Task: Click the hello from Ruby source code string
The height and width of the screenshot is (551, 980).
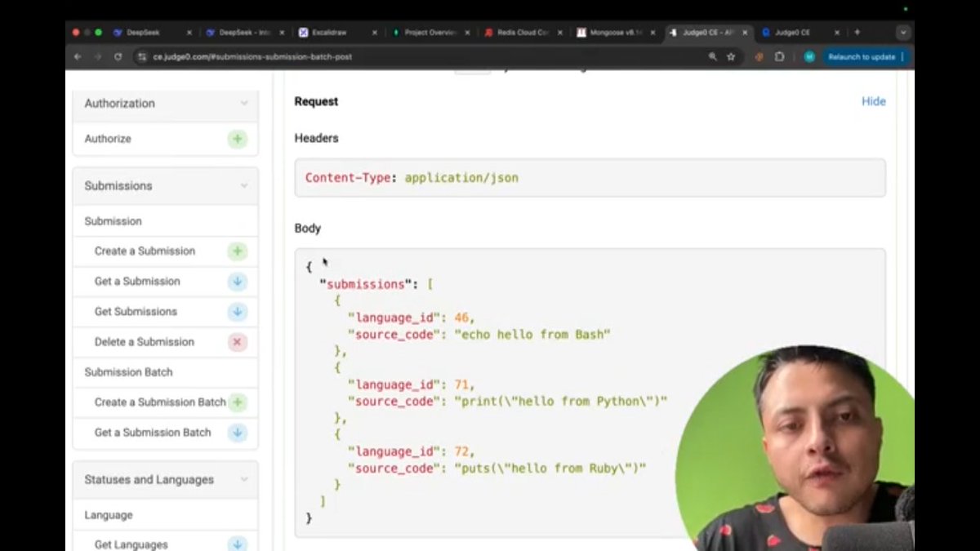Action: 550,469
